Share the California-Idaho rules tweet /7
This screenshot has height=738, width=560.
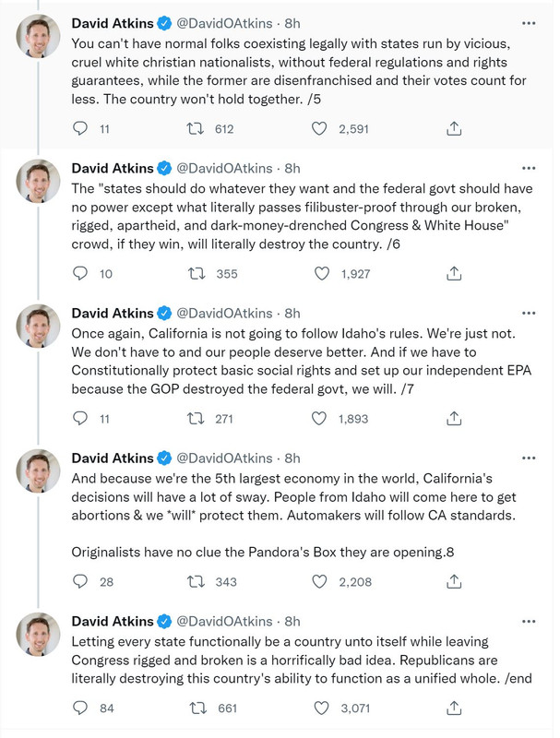[x=454, y=419]
